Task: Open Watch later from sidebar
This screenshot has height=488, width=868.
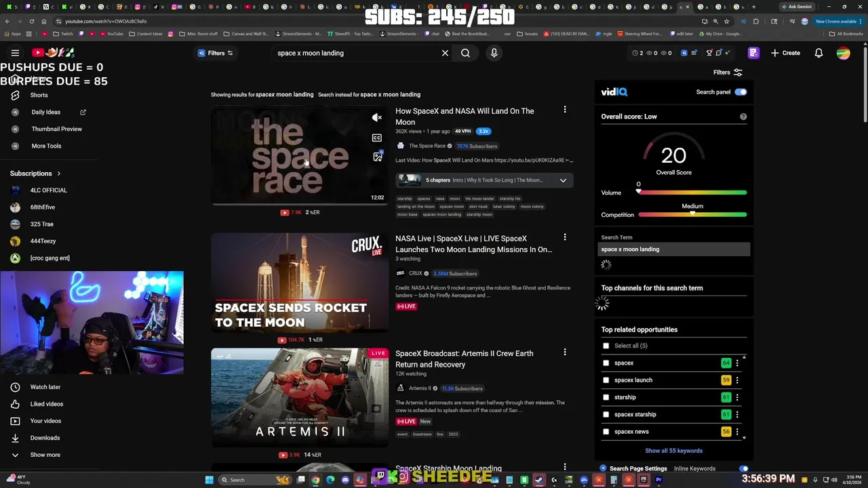Action: 45,387
